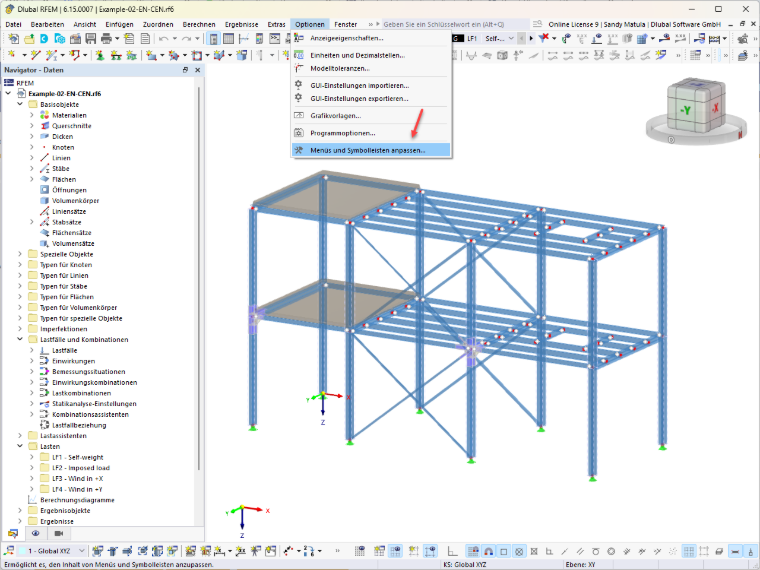Select Programmoptionen... menu entry
760x570 pixels.
(371, 133)
